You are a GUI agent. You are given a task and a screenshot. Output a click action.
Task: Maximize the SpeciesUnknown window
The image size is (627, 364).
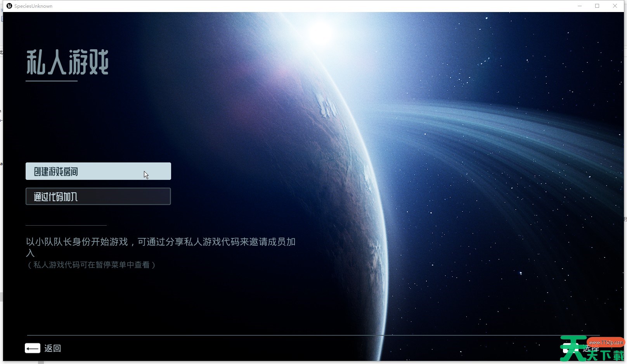pos(597,6)
